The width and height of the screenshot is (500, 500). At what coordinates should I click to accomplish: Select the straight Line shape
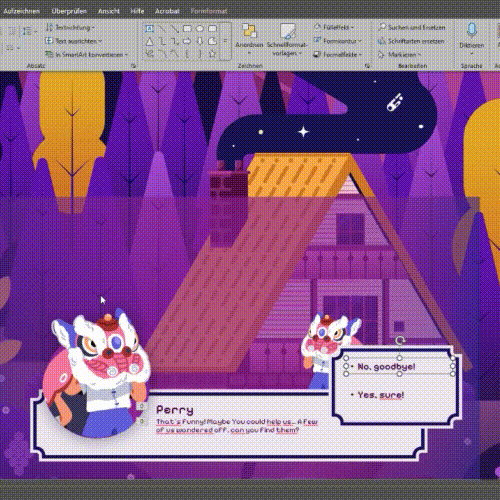tap(162, 28)
